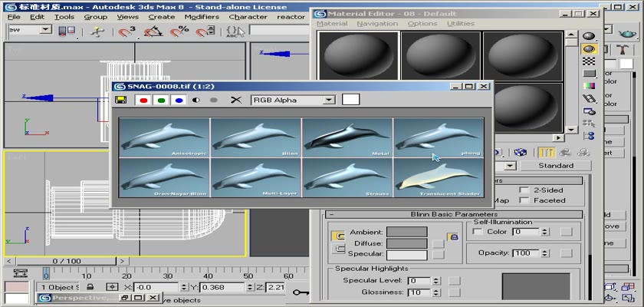The height and width of the screenshot is (307, 644).
Task: Click the Specular map button
Action: pos(439,255)
